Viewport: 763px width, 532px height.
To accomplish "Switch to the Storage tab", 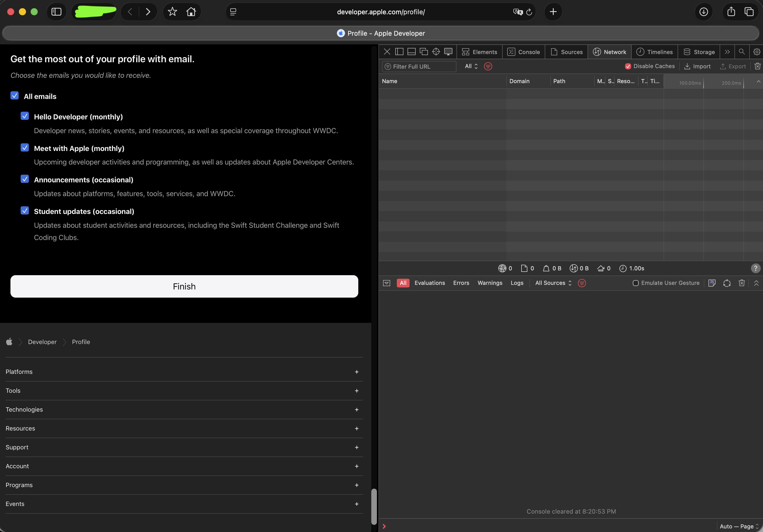I will (x=699, y=52).
